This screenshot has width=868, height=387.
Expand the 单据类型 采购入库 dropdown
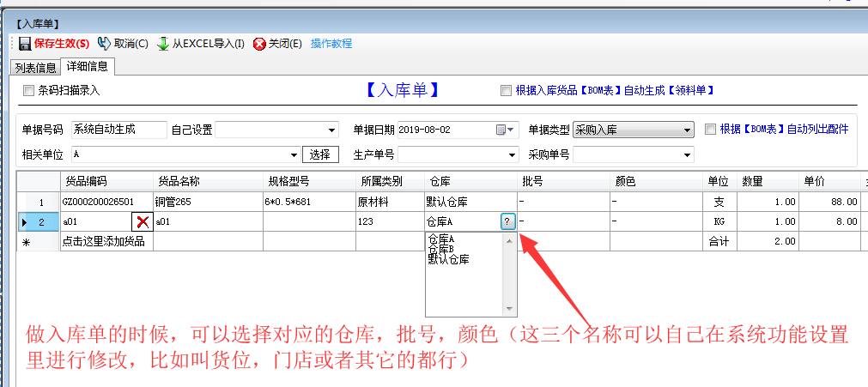(687, 130)
